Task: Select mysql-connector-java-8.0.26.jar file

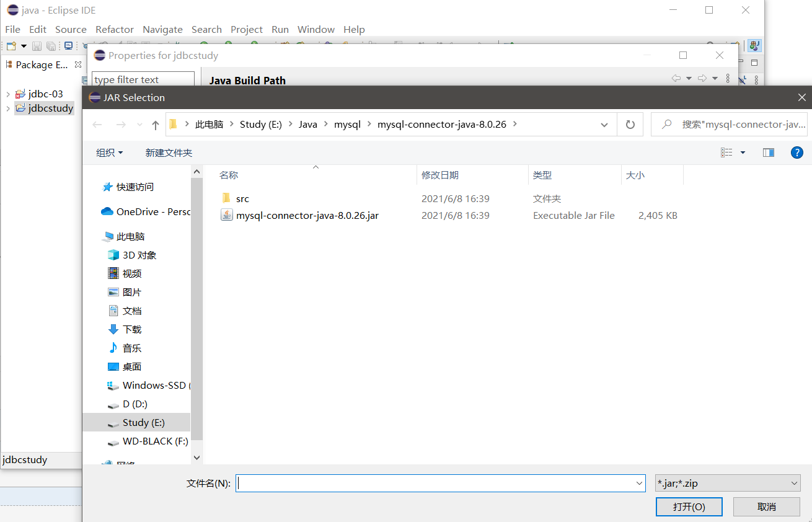Action: 307,216
